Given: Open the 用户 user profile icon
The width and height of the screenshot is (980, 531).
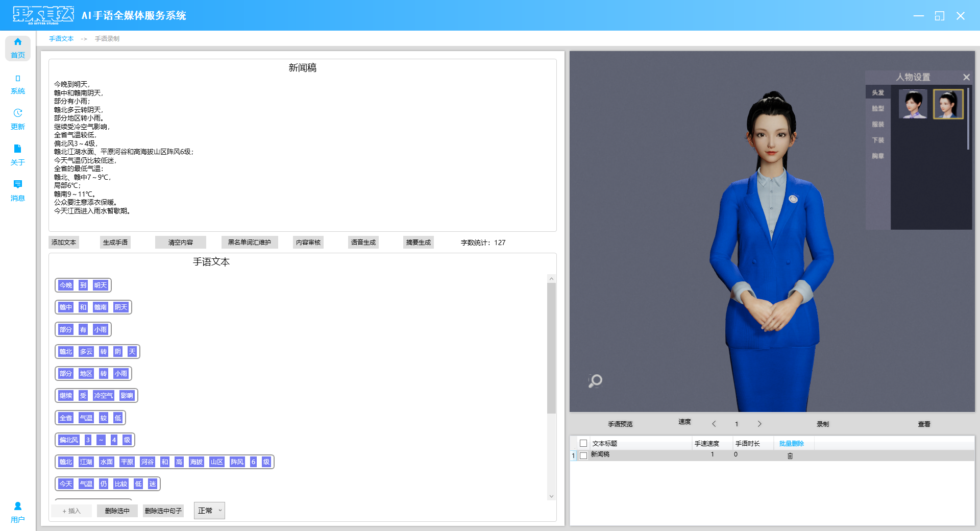Looking at the screenshot, I should [x=18, y=512].
